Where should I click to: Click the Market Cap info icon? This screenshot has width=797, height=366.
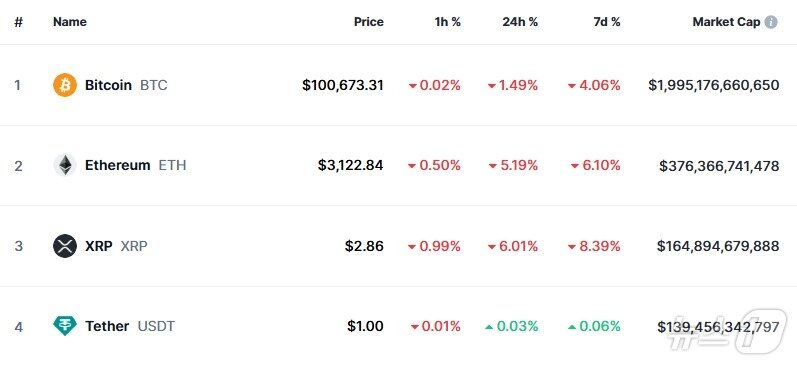point(771,22)
